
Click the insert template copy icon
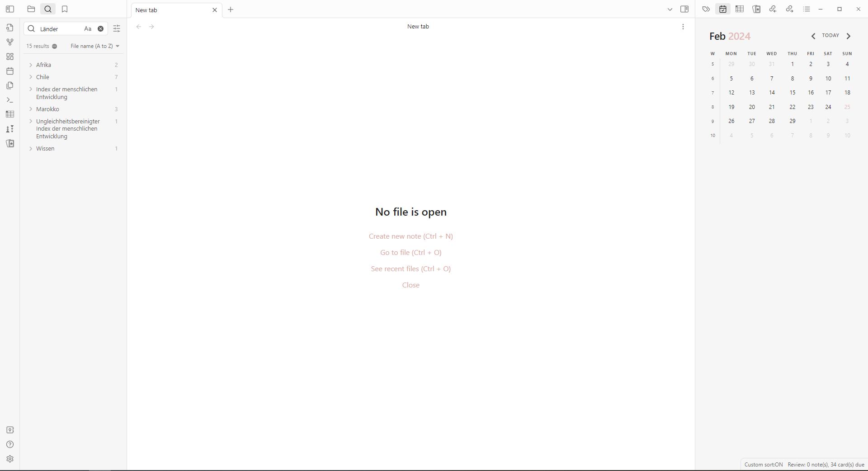[10, 85]
